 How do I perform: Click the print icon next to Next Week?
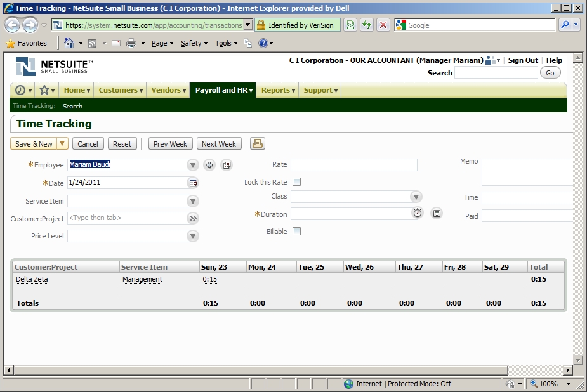[258, 143]
